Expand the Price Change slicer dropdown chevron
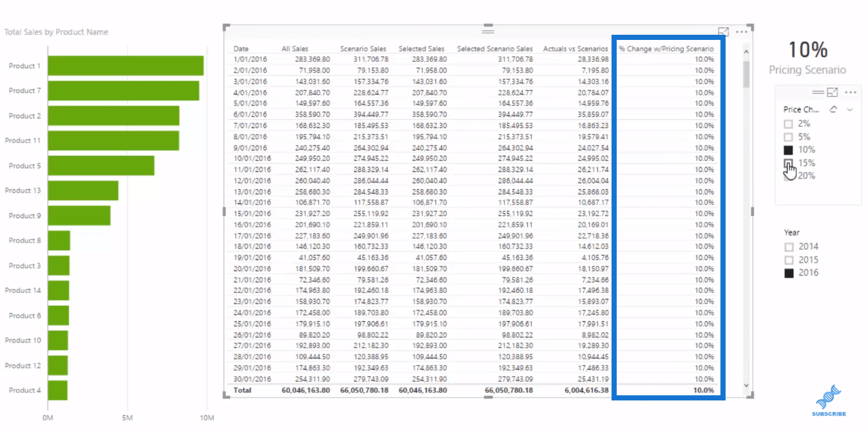The width and height of the screenshot is (868, 432). [850, 109]
